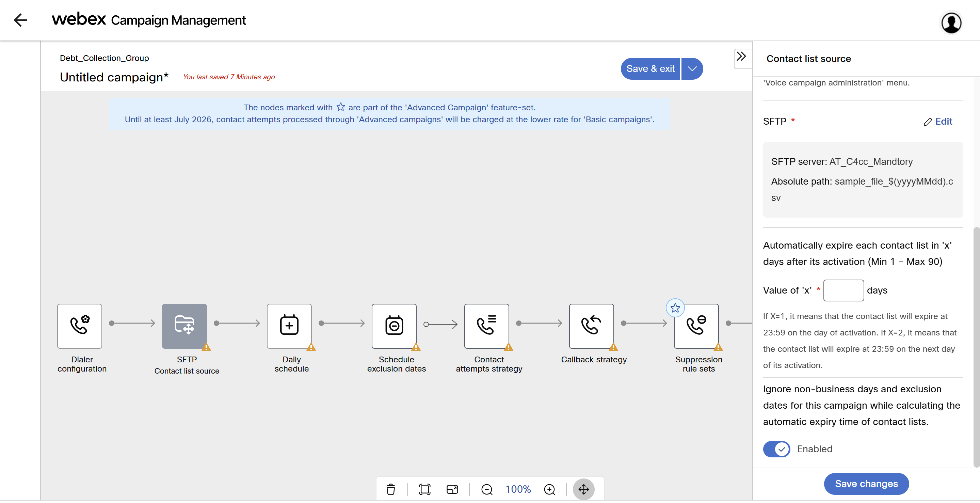The image size is (980, 503).
Task: Zoom out the canvas with minus magnifier
Action: pyautogui.click(x=486, y=489)
